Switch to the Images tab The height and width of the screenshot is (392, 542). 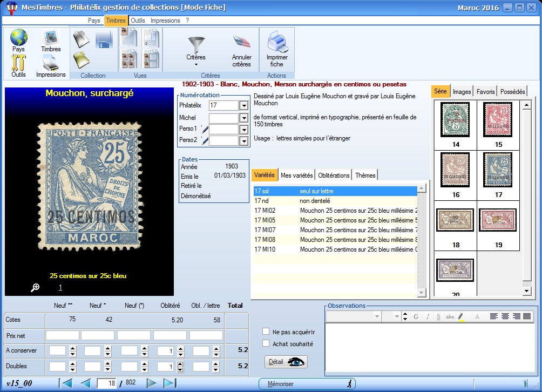tap(462, 92)
